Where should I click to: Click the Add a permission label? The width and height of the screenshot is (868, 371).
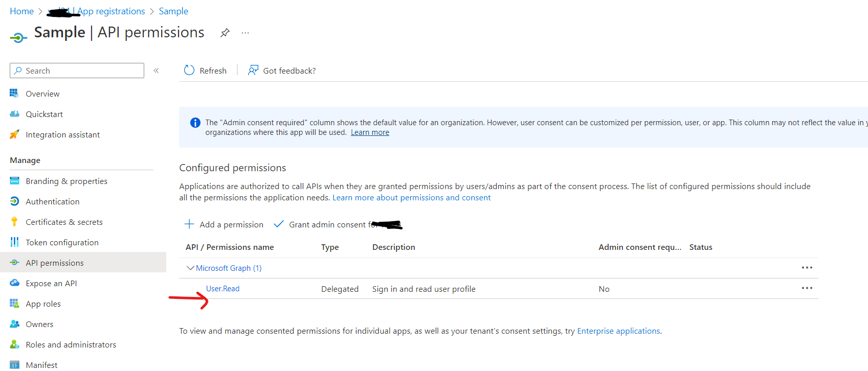[232, 224]
